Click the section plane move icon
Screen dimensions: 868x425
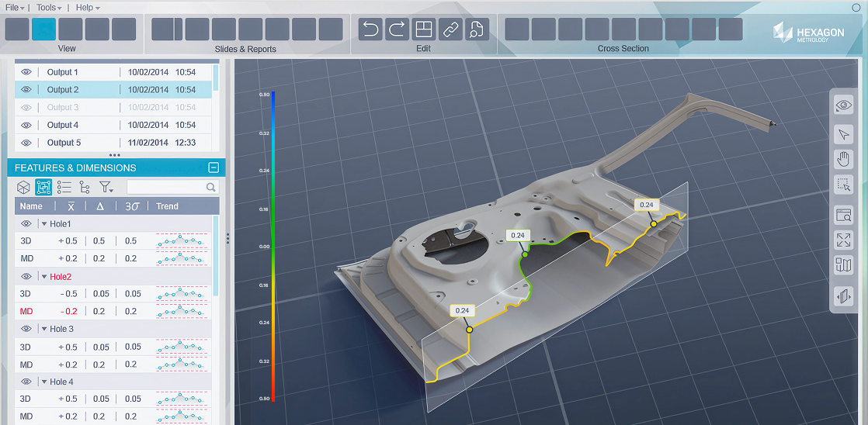pyautogui.click(x=843, y=297)
